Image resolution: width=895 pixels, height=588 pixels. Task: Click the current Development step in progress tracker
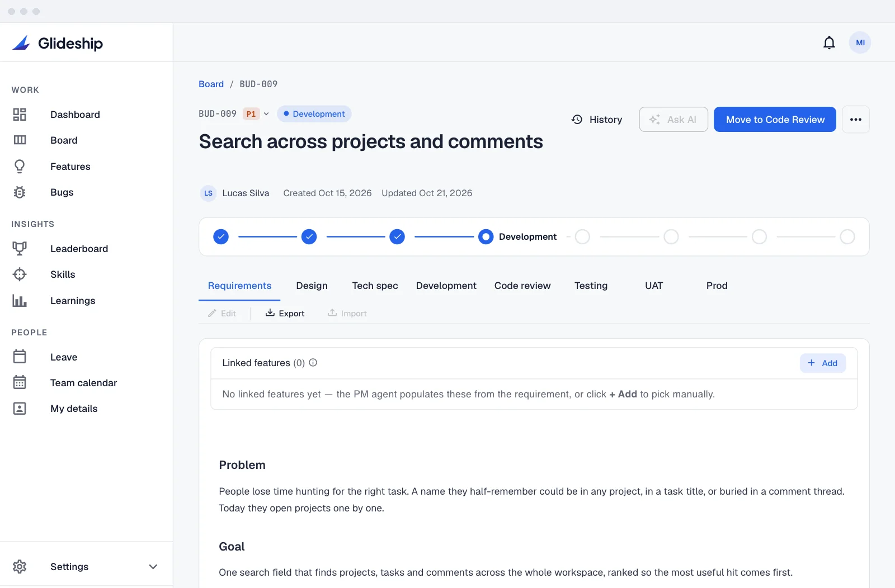[486, 237]
